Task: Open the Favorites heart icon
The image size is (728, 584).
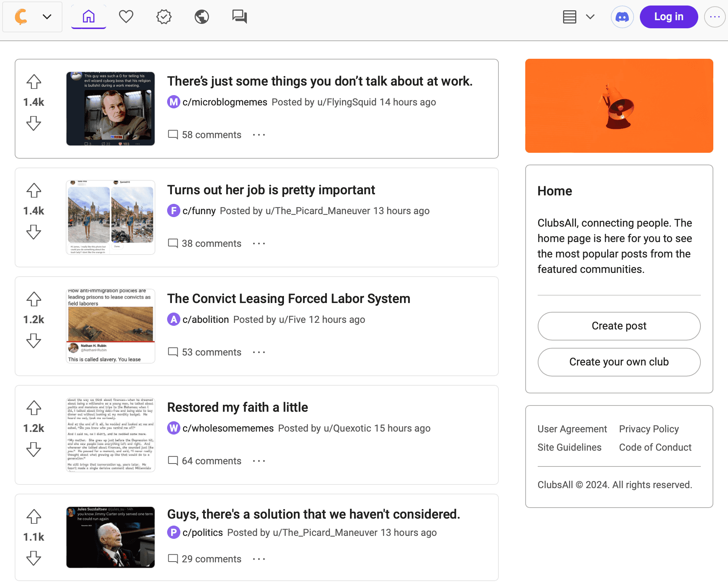Action: point(126,17)
